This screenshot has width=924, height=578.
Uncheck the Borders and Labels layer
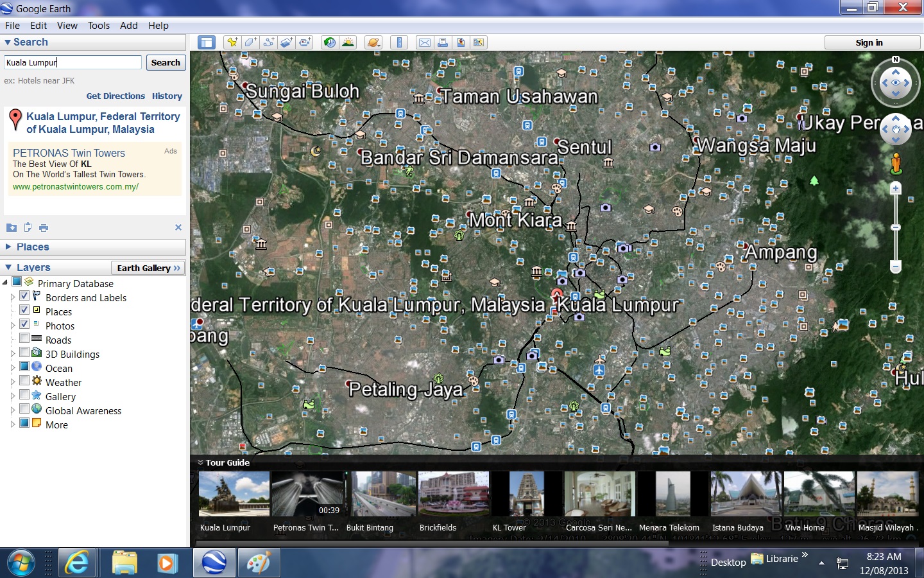(24, 296)
